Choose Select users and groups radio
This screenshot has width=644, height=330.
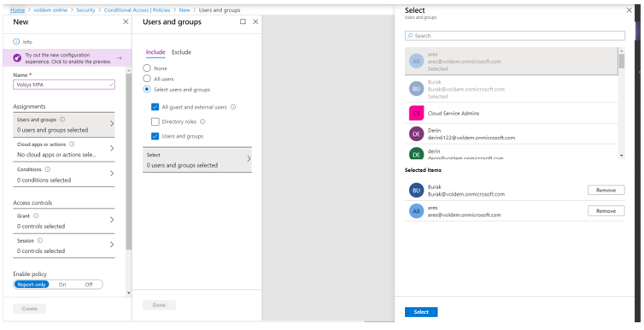(x=147, y=90)
